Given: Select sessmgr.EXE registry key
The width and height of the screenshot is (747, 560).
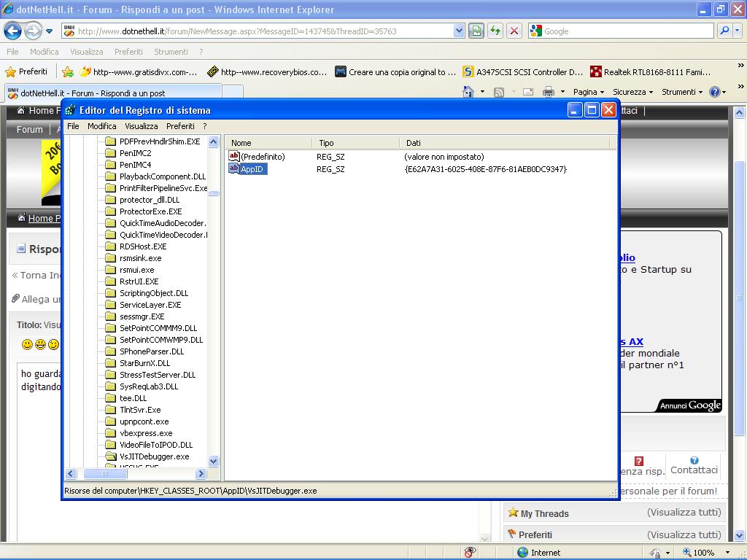Looking at the screenshot, I should point(142,316).
